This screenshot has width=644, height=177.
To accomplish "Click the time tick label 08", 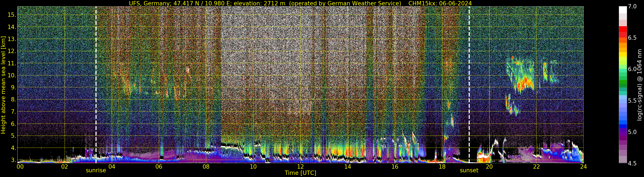I will (206, 167).
